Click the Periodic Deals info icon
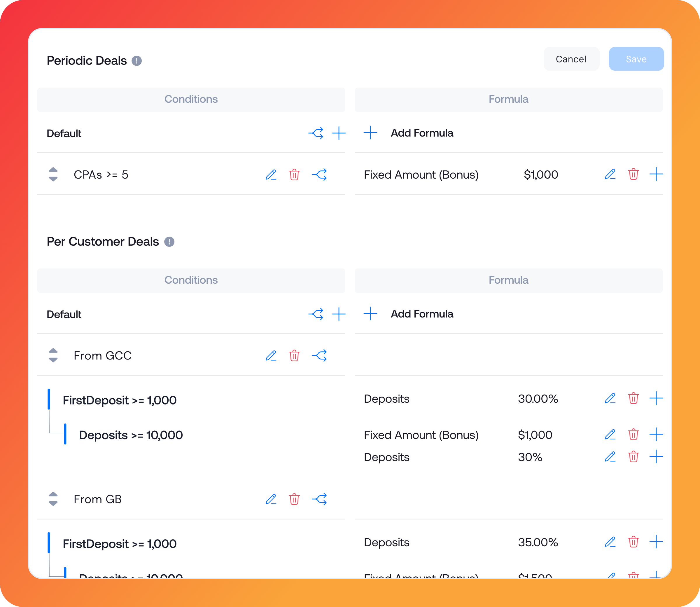 (x=136, y=61)
